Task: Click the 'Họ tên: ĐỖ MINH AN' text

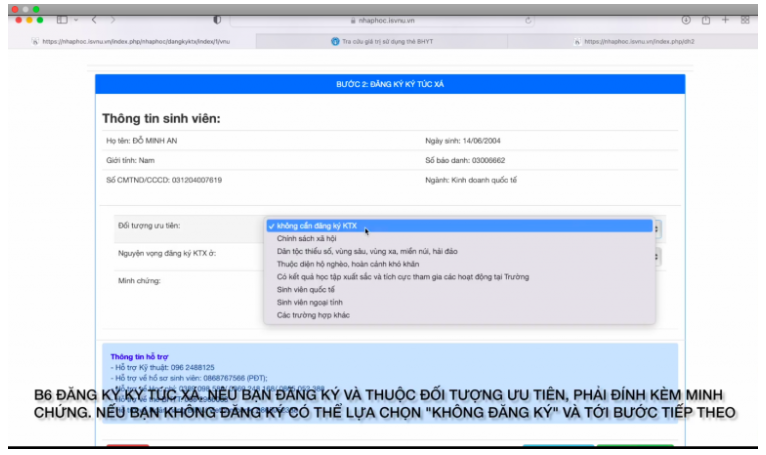Action: pyautogui.click(x=142, y=141)
